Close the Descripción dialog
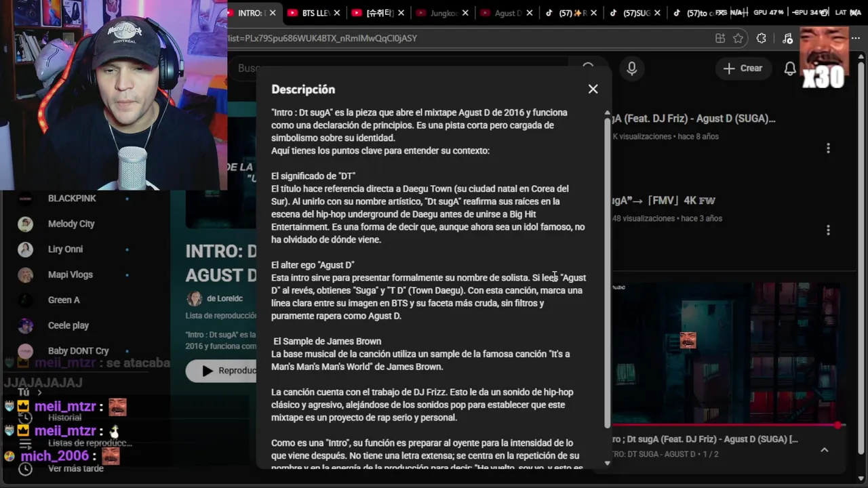 [x=593, y=89]
